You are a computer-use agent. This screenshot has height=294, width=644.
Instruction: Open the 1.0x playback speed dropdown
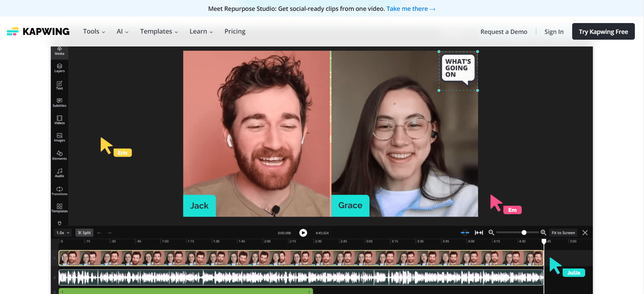point(63,233)
